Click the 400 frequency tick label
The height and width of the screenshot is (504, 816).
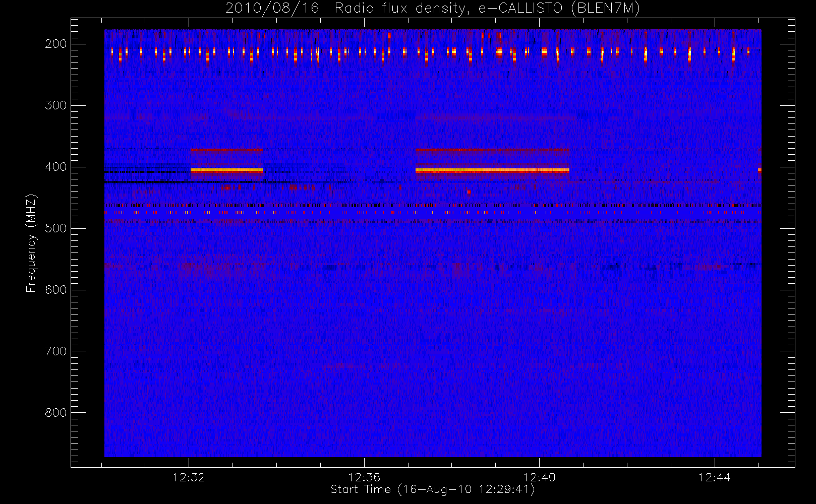(56, 167)
